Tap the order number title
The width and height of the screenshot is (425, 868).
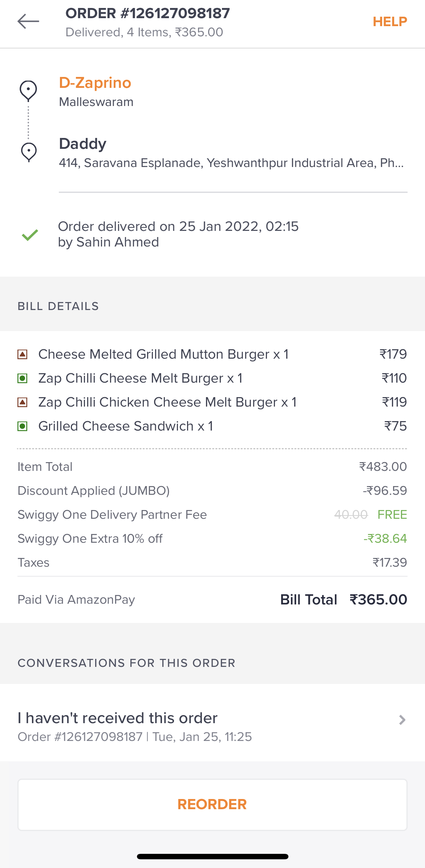point(147,13)
